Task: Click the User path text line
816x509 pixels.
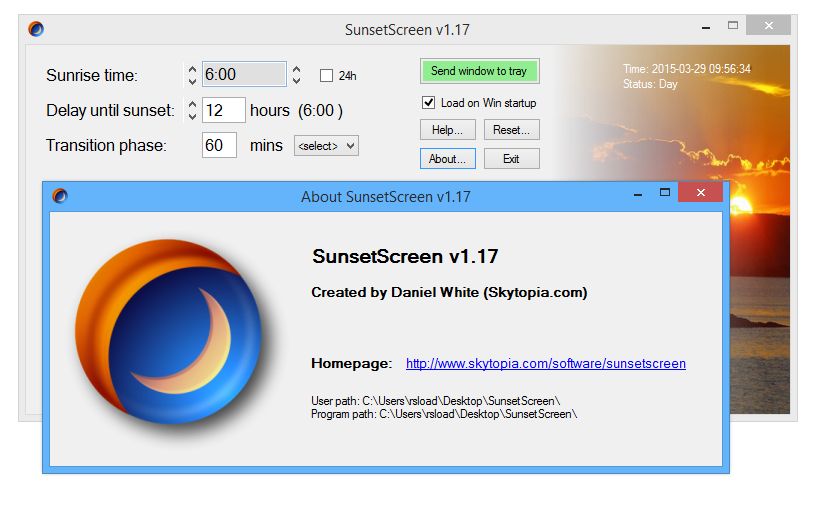Action: click(436, 401)
